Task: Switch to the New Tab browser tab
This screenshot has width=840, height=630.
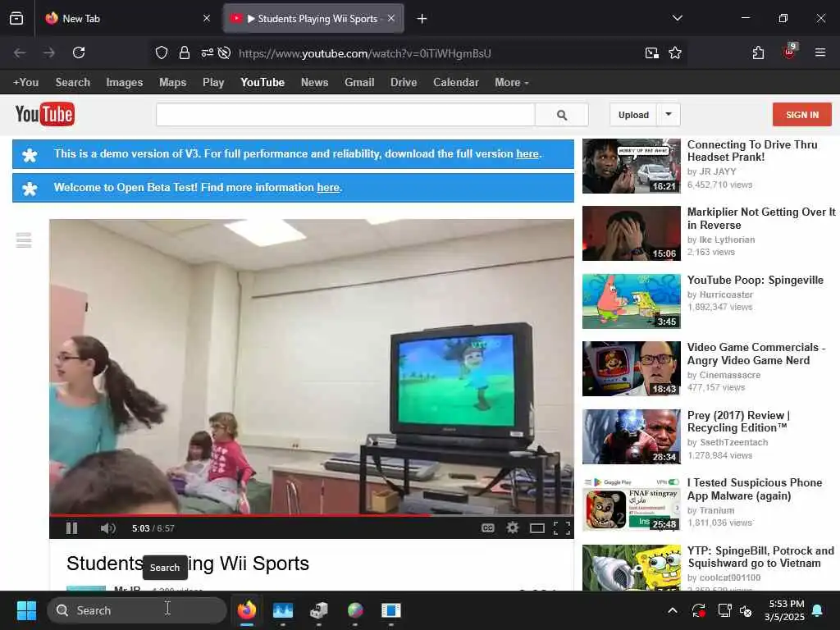Action: pyautogui.click(x=127, y=19)
